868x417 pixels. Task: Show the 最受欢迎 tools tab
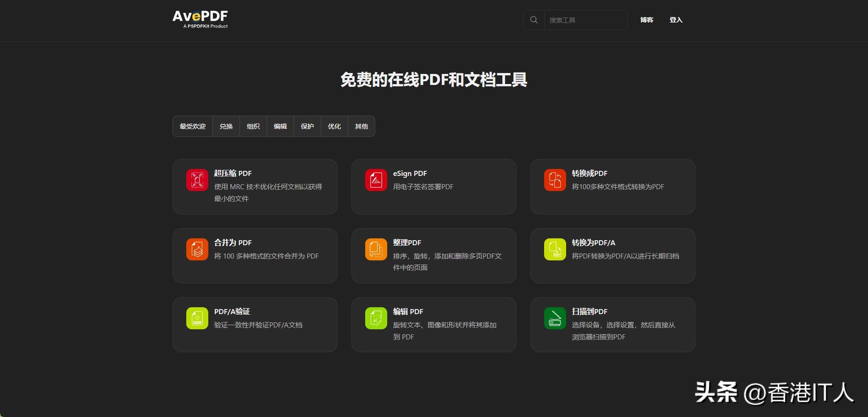point(192,126)
